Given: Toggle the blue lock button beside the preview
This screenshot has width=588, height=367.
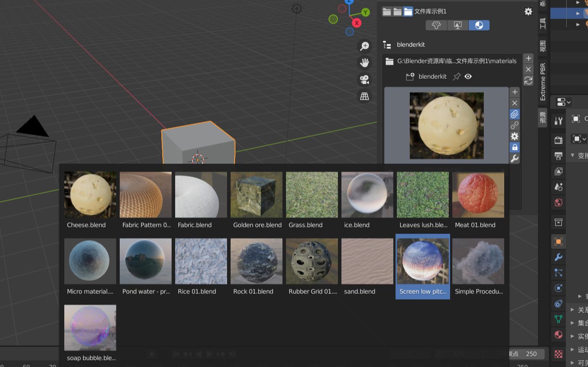Looking at the screenshot, I should click(514, 147).
